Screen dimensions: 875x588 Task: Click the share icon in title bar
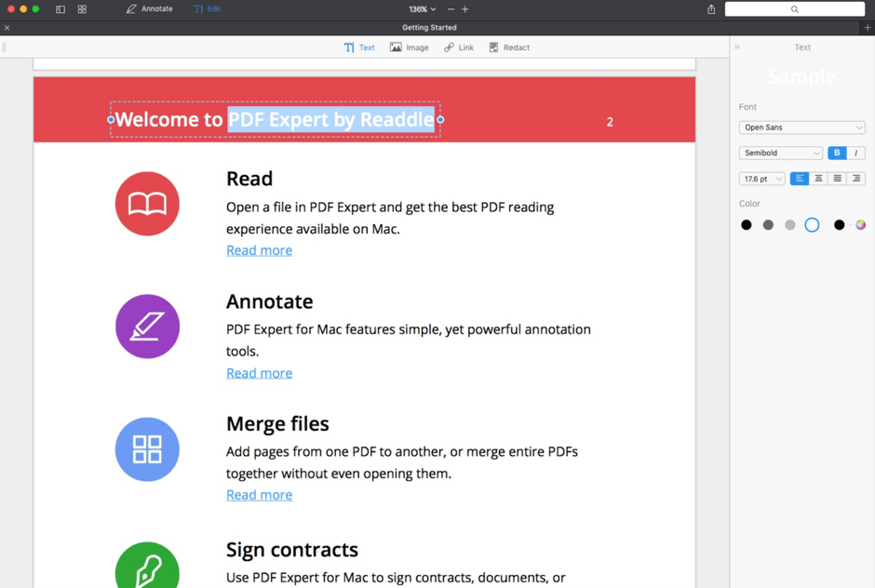(x=711, y=9)
